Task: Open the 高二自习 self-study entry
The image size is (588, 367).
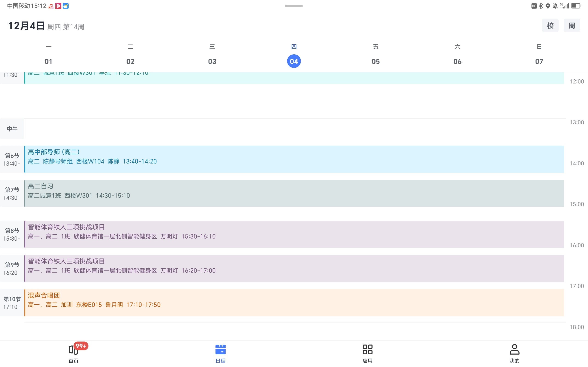Action: pyautogui.click(x=294, y=193)
